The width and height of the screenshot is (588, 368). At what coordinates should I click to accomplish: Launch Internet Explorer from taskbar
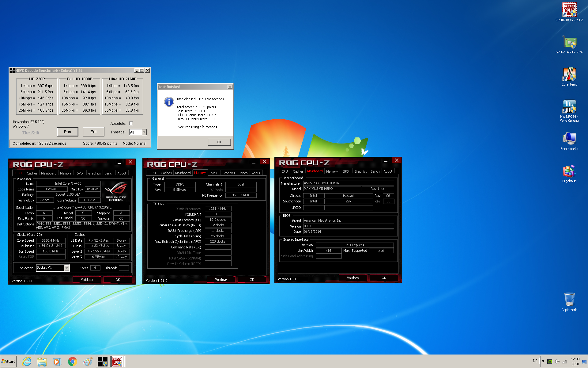pos(27,362)
